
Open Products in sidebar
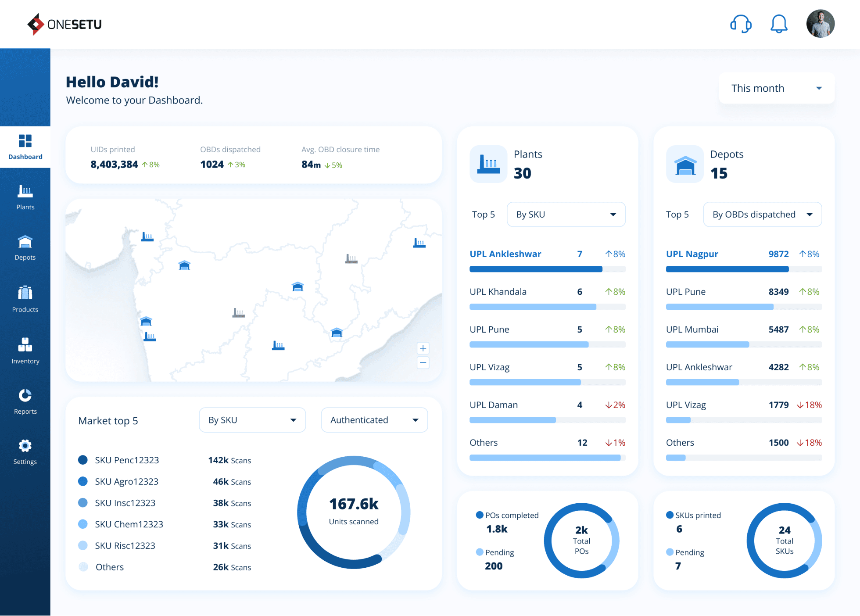(25, 299)
